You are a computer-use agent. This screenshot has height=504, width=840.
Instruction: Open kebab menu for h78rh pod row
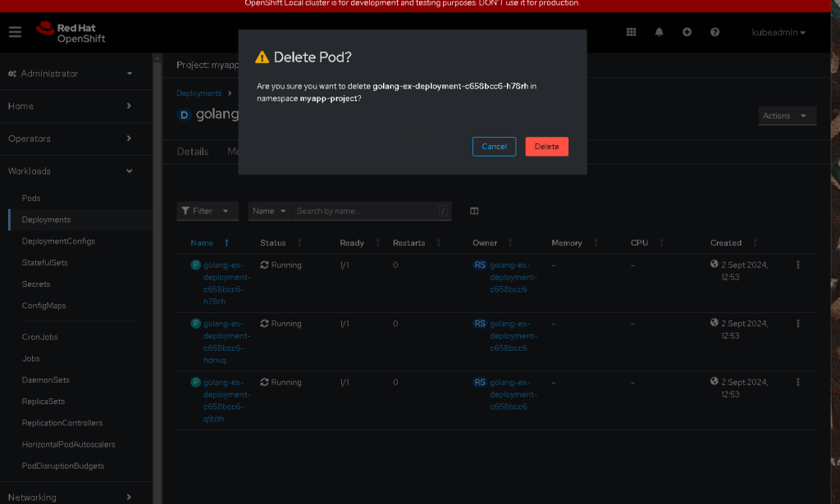click(797, 265)
